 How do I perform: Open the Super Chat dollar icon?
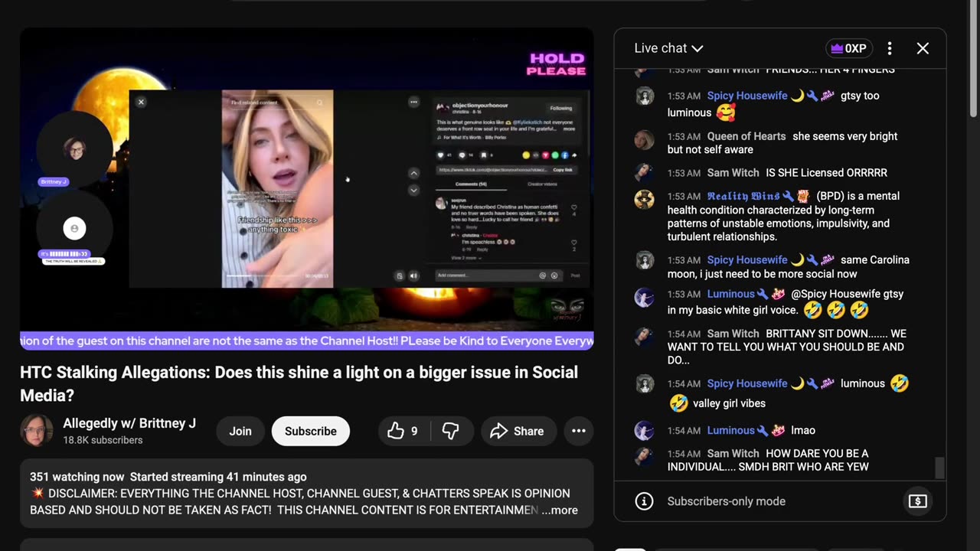(x=917, y=501)
